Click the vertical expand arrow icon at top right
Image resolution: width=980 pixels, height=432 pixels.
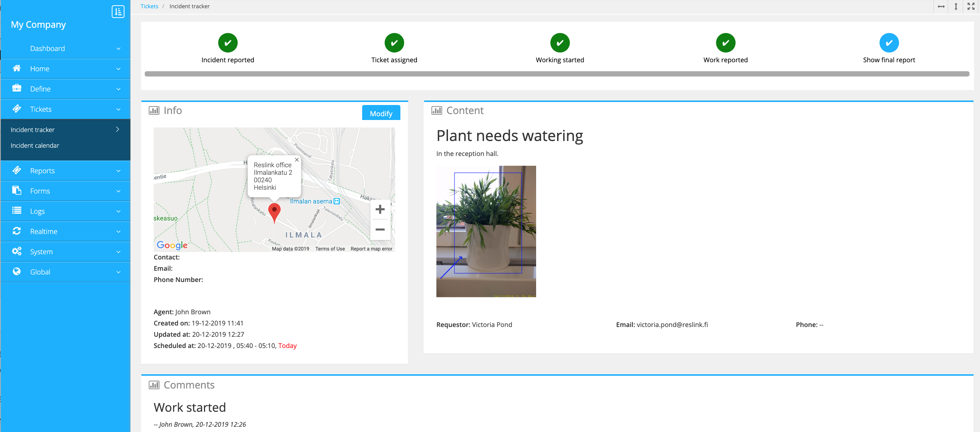(x=956, y=6)
